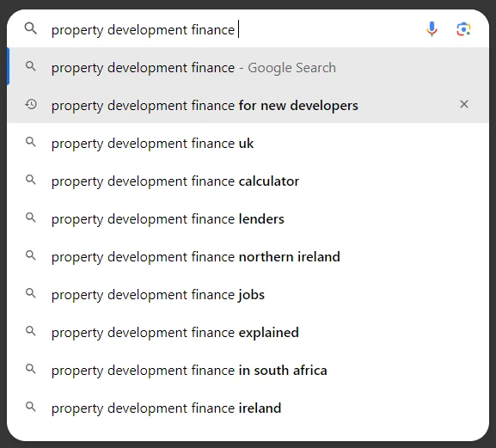Click the search icon beside 'finance uk'

pyautogui.click(x=31, y=142)
